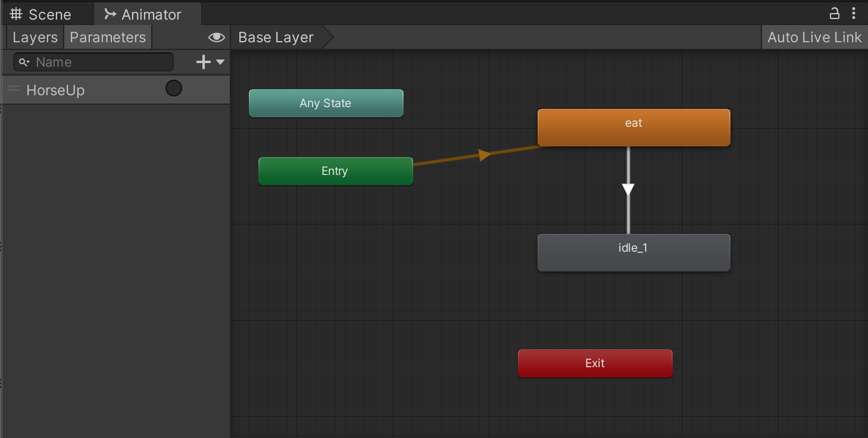Screen dimensions: 868x438
Task: Click the eye icon beside the breadcrumb bar
Action: click(217, 37)
